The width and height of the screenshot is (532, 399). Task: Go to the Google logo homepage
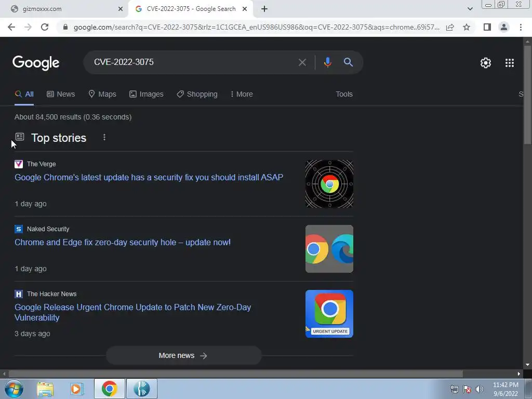36,63
